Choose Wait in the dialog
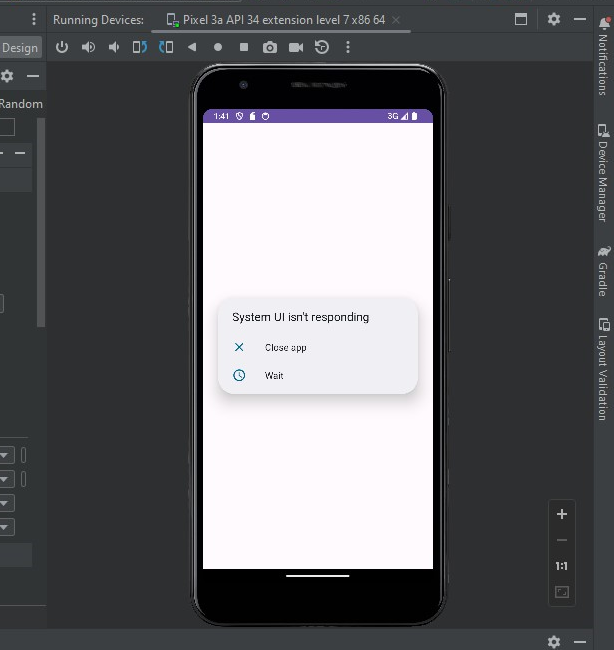This screenshot has height=650, width=614. point(274,376)
